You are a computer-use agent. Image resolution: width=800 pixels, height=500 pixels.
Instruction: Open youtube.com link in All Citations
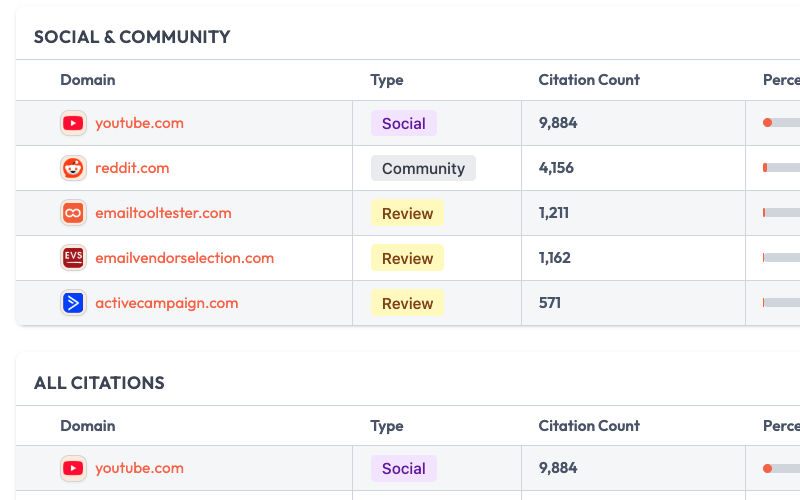(x=139, y=468)
